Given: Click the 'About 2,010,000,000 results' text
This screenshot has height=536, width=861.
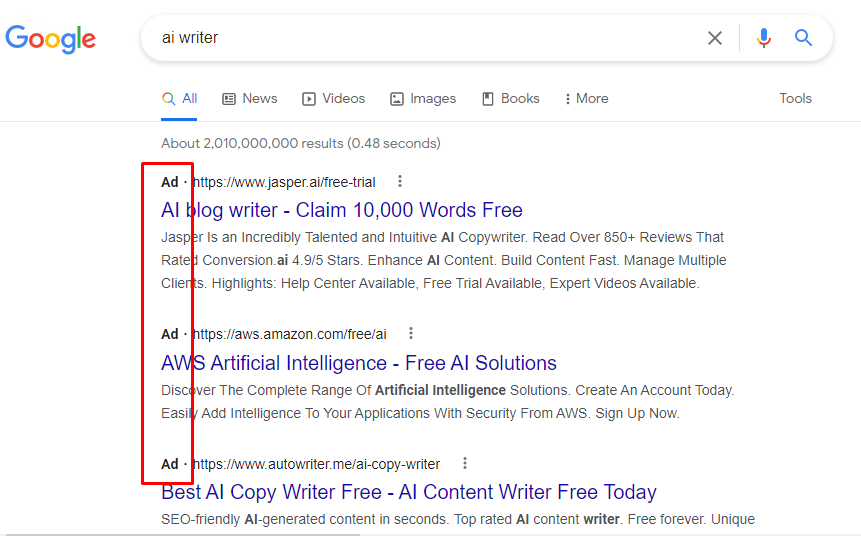Looking at the screenshot, I should [x=301, y=143].
